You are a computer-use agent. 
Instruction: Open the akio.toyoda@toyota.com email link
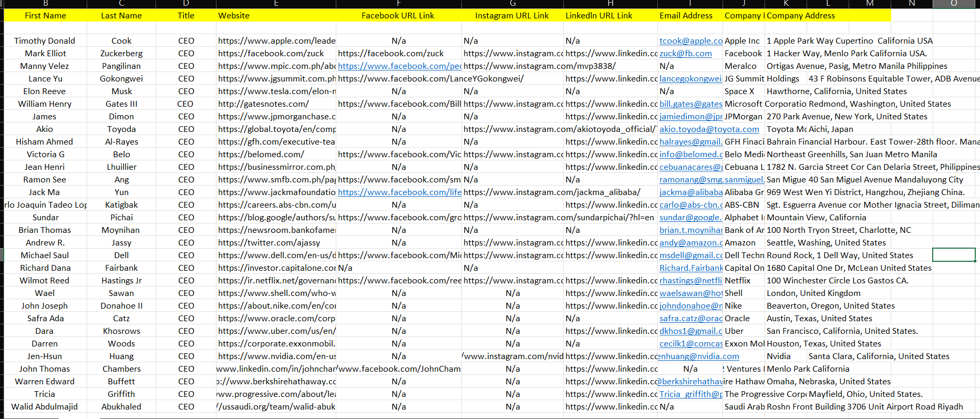coord(709,129)
